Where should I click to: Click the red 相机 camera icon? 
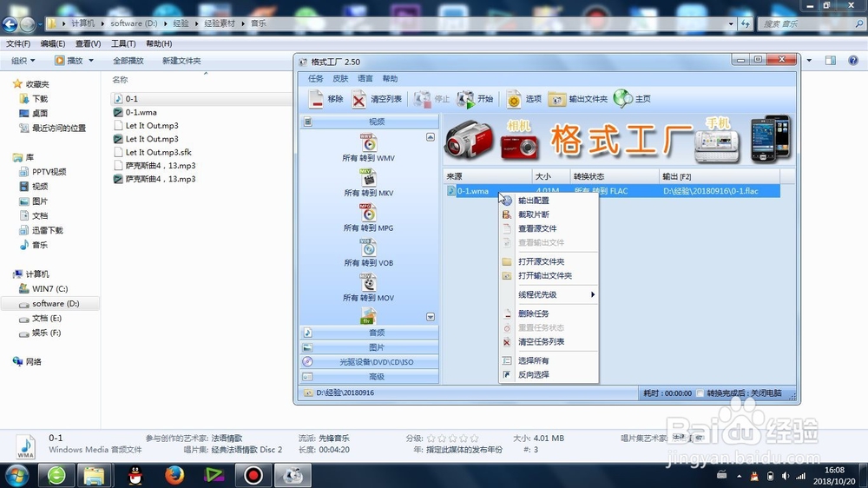[x=519, y=147]
